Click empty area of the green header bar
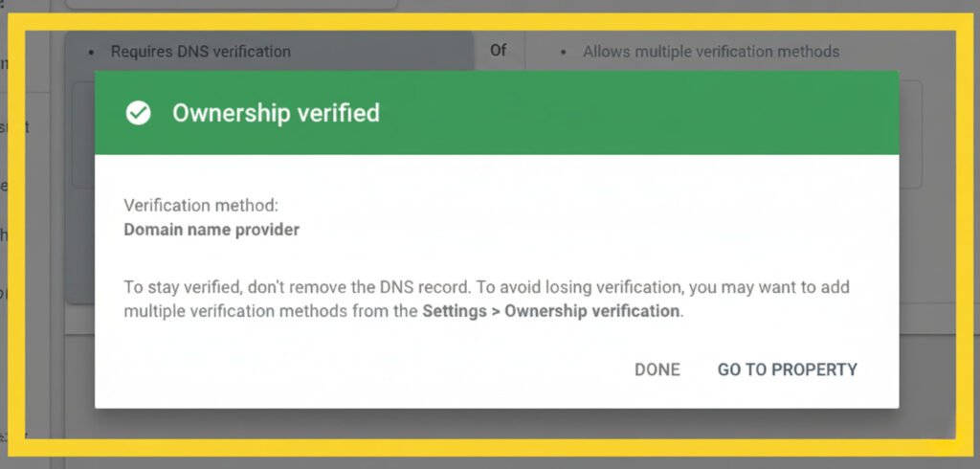 [632, 113]
